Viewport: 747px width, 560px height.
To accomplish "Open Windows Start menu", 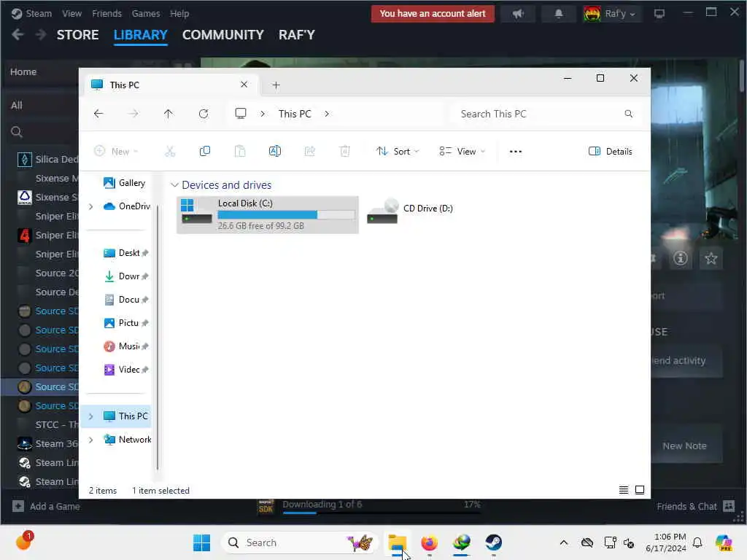I will [x=201, y=542].
